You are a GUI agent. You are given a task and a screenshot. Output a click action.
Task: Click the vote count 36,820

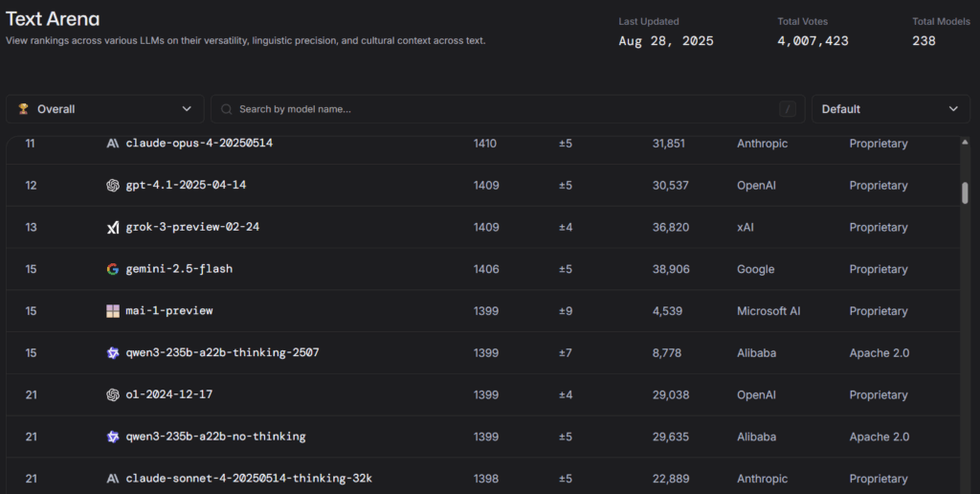[x=671, y=227]
